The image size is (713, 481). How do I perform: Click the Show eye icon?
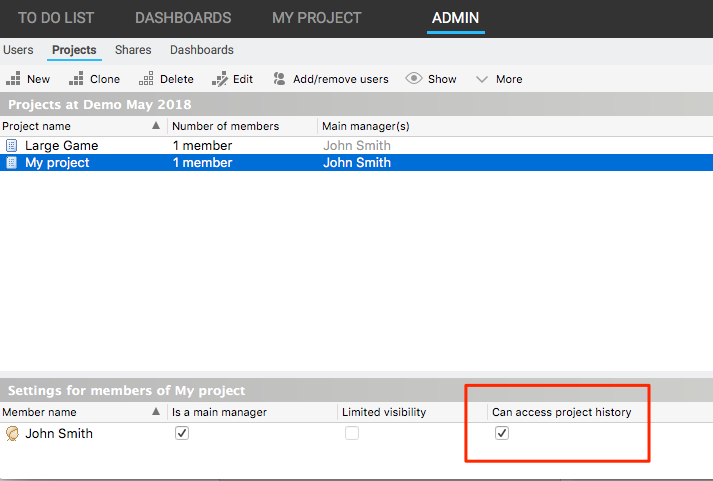click(x=413, y=79)
